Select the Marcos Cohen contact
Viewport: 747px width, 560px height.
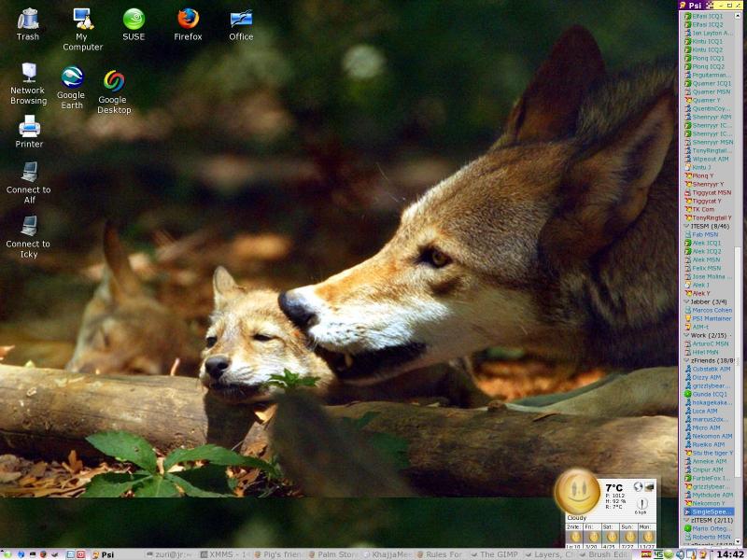tap(712, 310)
